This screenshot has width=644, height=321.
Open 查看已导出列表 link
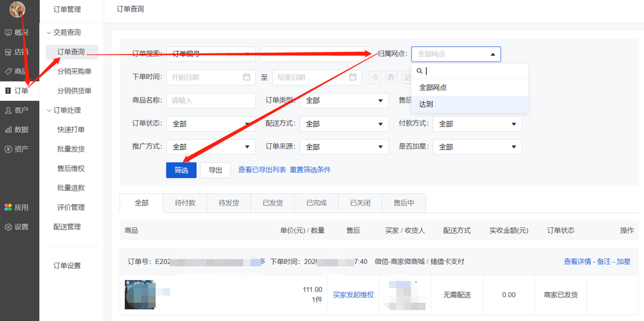pyautogui.click(x=262, y=169)
